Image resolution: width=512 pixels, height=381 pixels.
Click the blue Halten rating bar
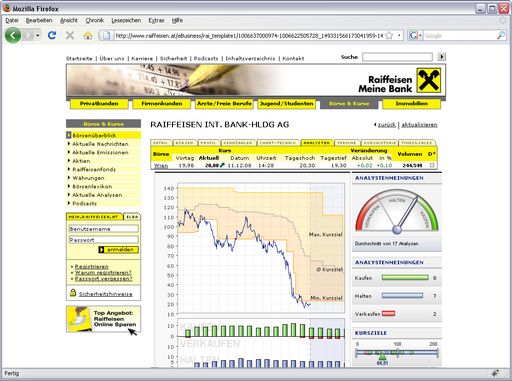pos(402,296)
